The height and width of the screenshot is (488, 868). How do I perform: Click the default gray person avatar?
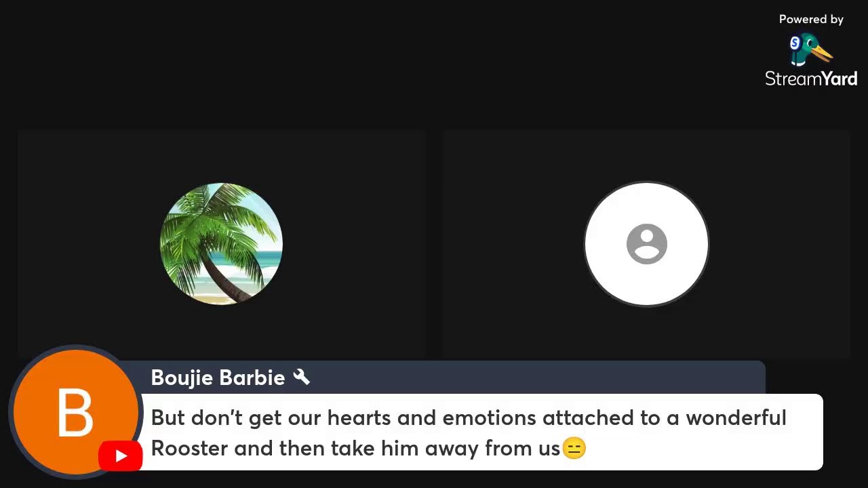click(646, 244)
